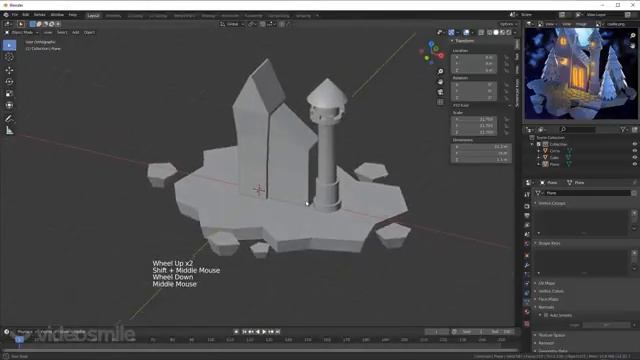Viewport: 640px width, 360px height.
Task: Open the Edit menu
Action: pyautogui.click(x=26, y=15)
